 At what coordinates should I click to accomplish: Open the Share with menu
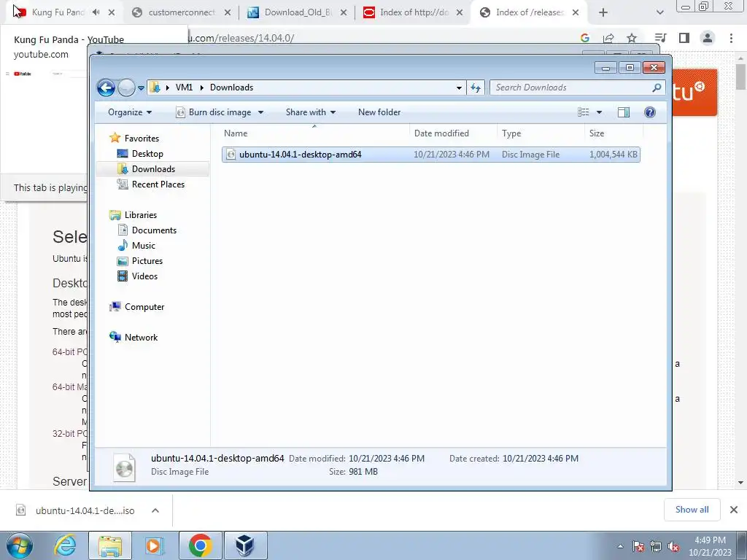[311, 112]
